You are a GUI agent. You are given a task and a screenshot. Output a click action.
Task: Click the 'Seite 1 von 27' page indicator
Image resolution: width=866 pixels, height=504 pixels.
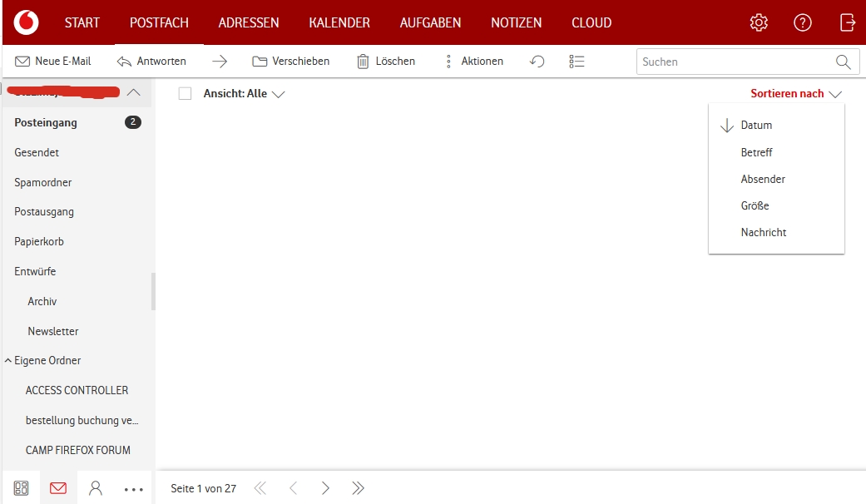(x=203, y=488)
